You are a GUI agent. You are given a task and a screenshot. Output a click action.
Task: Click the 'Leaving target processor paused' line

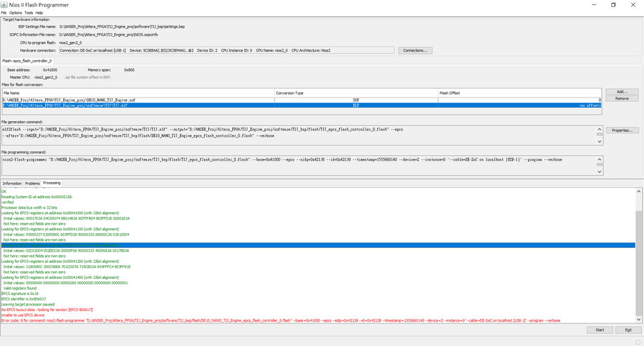(x=28, y=305)
